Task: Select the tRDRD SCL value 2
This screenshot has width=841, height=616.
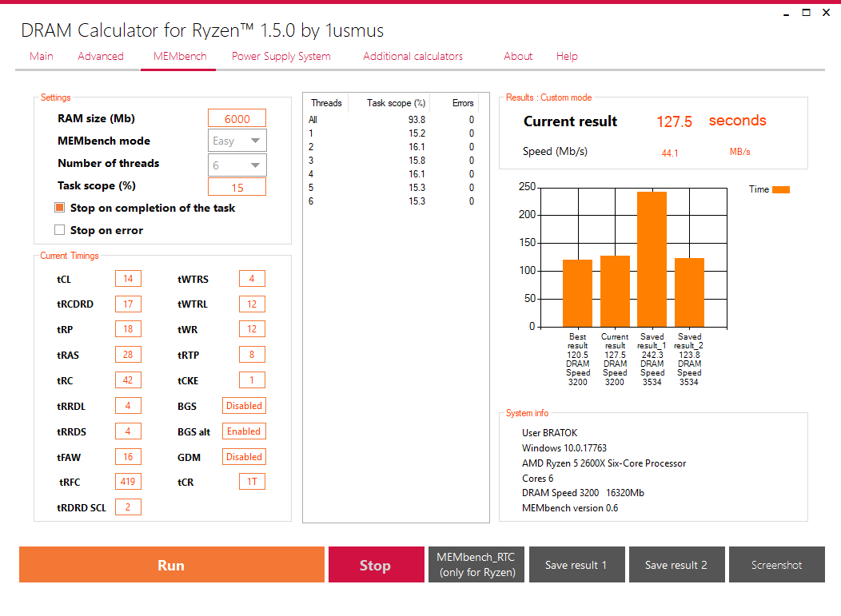Action: 128,507
